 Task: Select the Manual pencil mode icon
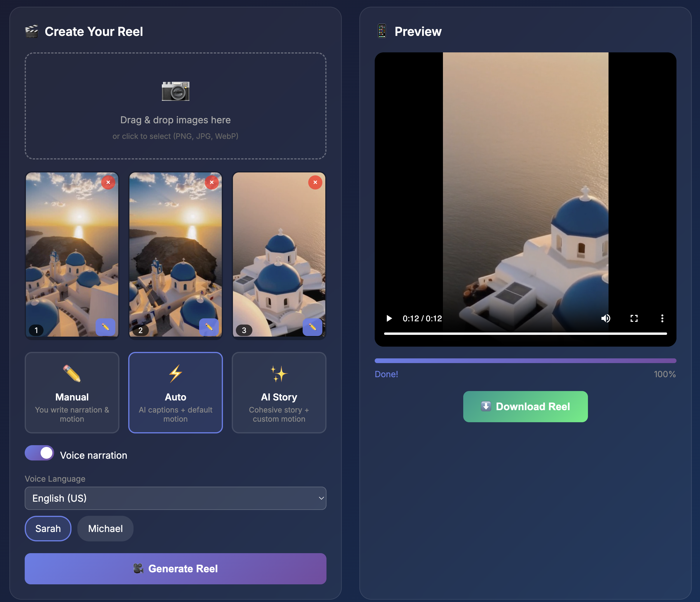[x=72, y=375]
